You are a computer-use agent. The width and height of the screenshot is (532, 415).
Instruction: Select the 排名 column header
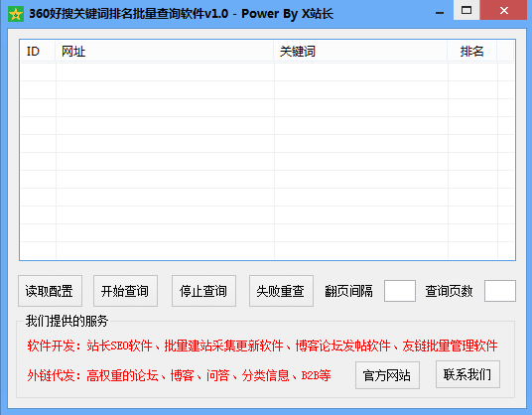pyautogui.click(x=471, y=52)
